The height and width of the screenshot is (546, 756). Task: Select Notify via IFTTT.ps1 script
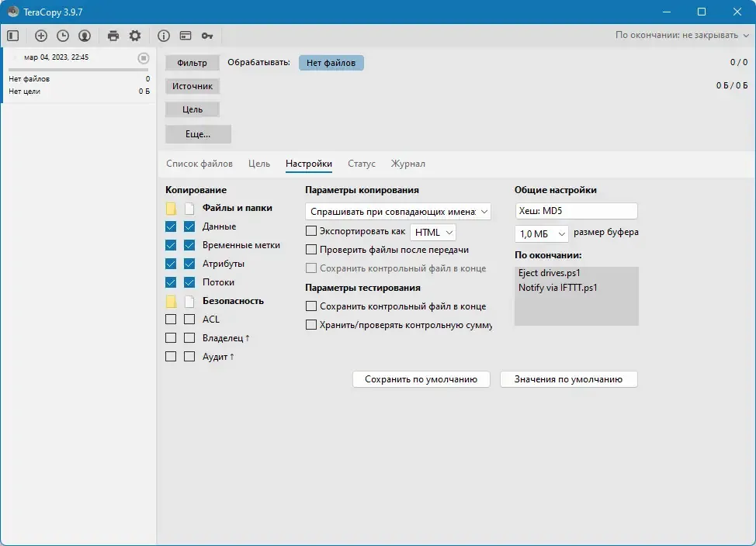pyautogui.click(x=558, y=288)
